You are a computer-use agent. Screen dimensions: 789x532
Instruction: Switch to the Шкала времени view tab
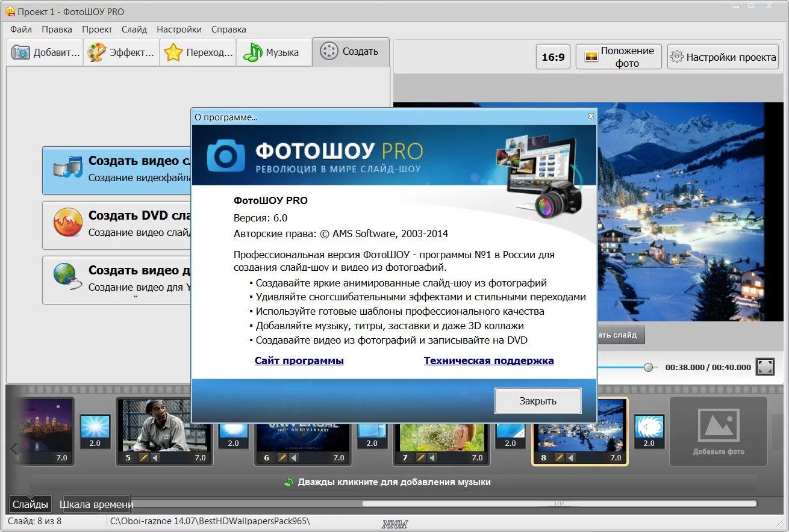(x=96, y=504)
